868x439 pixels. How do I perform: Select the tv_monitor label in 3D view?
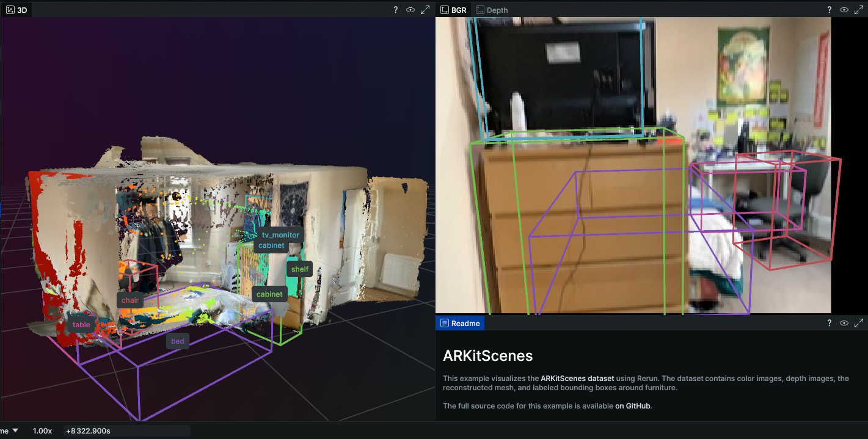click(280, 235)
